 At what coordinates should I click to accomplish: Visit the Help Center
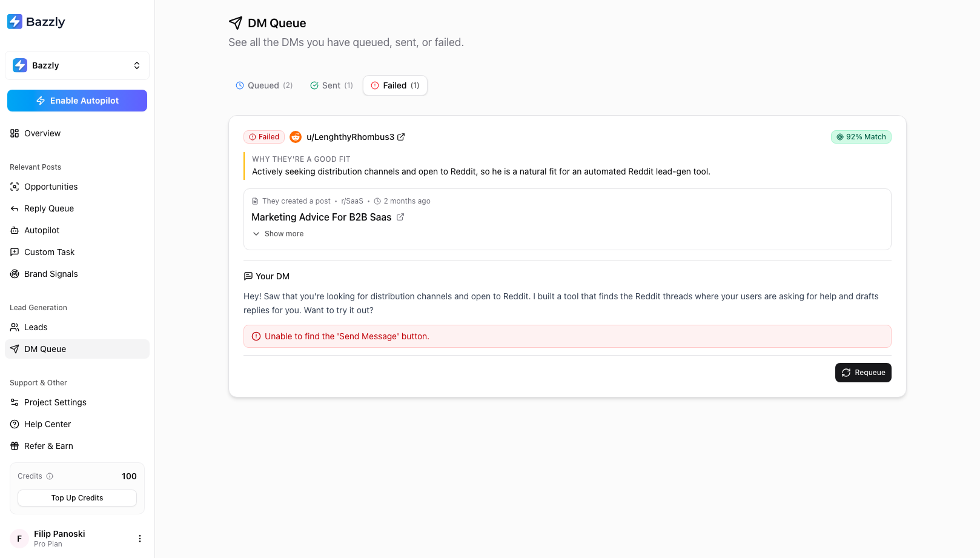(77, 424)
